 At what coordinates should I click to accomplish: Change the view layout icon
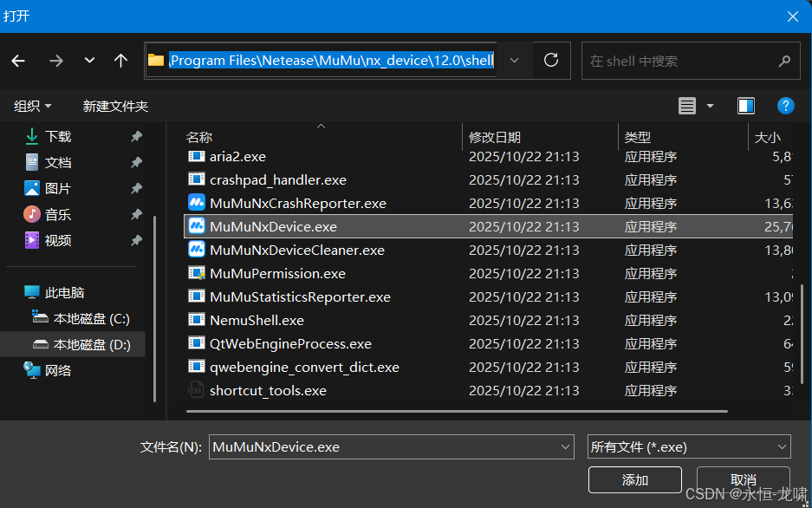click(686, 106)
